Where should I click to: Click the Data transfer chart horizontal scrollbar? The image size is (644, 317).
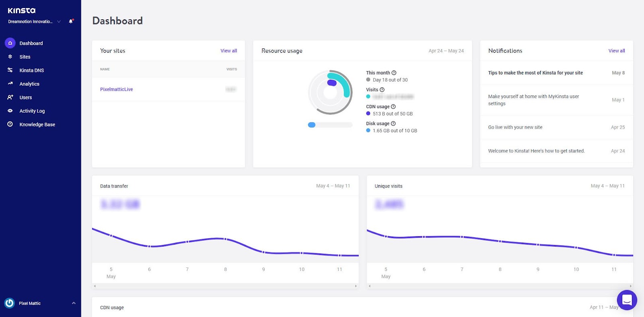(x=225, y=286)
